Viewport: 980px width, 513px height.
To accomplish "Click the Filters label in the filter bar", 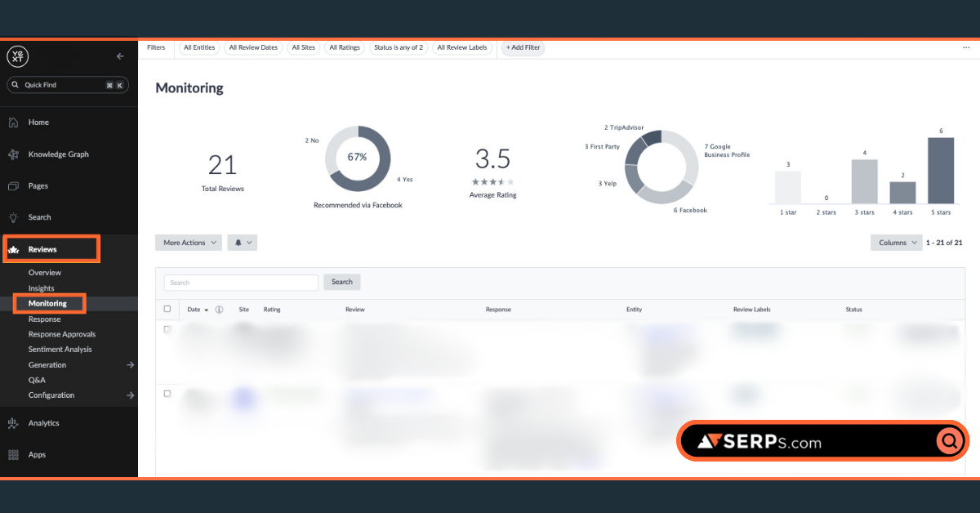I will click(x=156, y=47).
